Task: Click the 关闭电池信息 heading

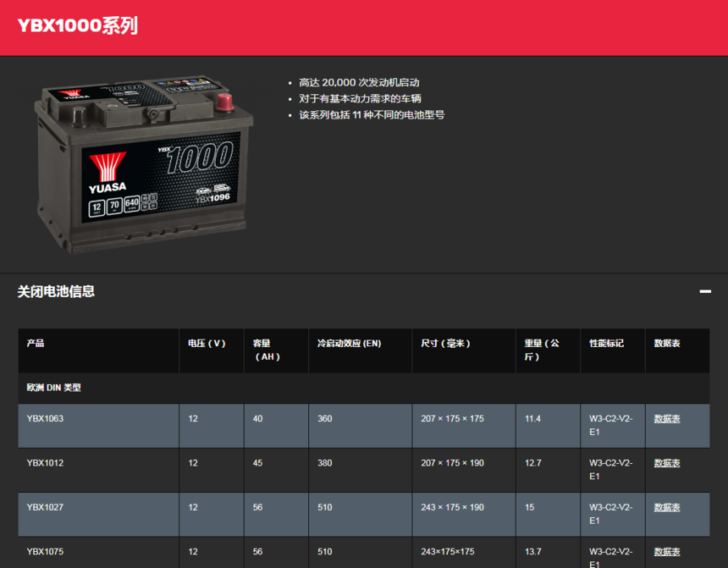Action: click(56, 292)
